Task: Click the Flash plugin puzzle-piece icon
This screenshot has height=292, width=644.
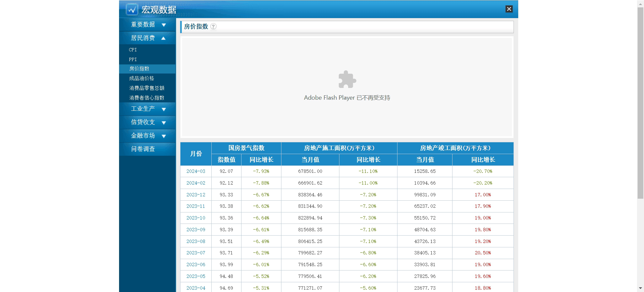Action: click(x=347, y=80)
